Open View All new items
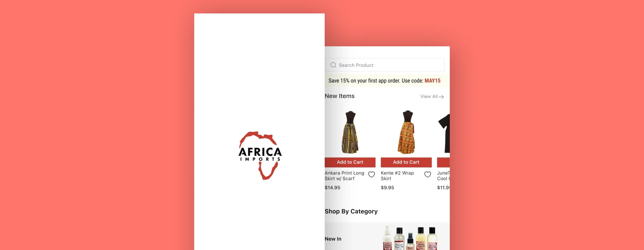 [432, 96]
